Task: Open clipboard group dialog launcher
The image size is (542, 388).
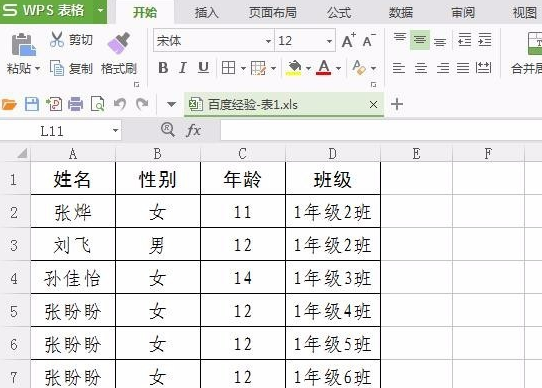Action: (x=137, y=84)
